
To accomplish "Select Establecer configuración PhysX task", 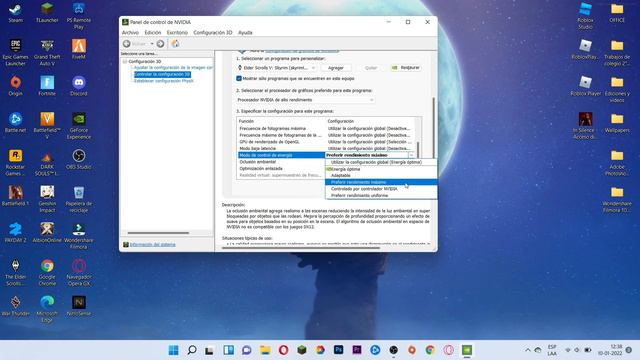I will (163, 81).
